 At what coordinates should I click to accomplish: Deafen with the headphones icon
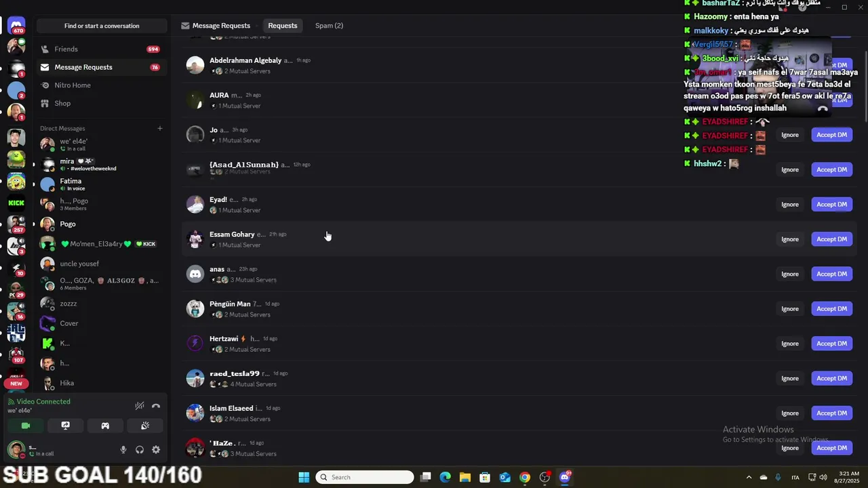[x=139, y=449]
